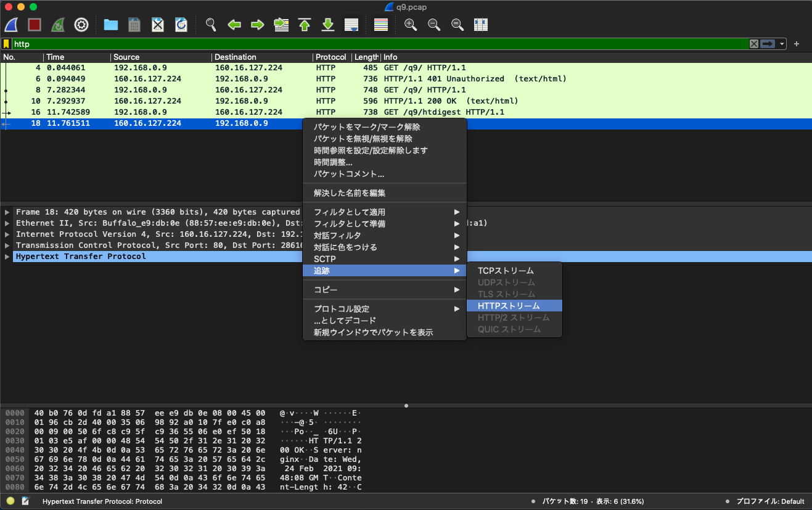Open the capture options gear
Viewport: 812px width, 510px height.
pos(81,25)
